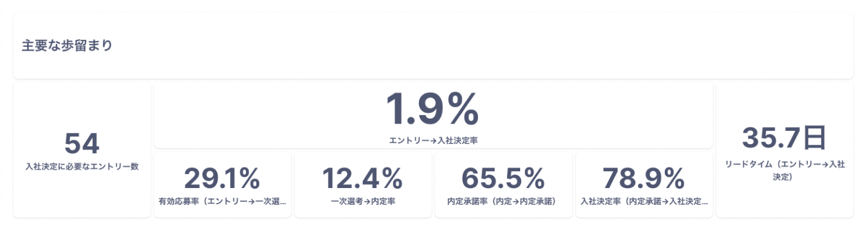Select the 29.1% valid application rate
The height and width of the screenshot is (226, 868).
click(222, 178)
